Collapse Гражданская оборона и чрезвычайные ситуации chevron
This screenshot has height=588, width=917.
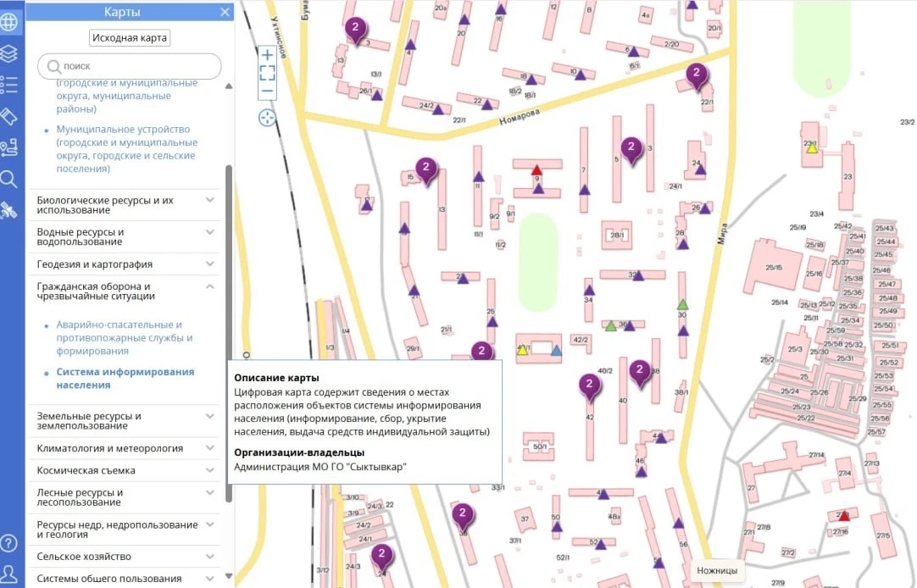coord(210,286)
